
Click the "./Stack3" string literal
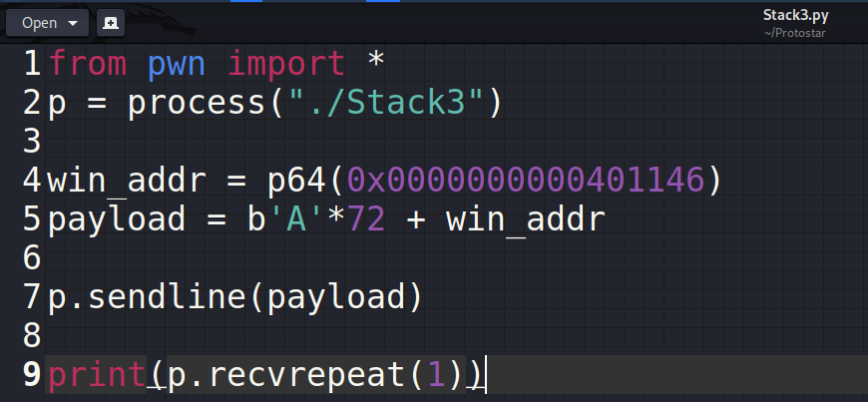coord(386,103)
